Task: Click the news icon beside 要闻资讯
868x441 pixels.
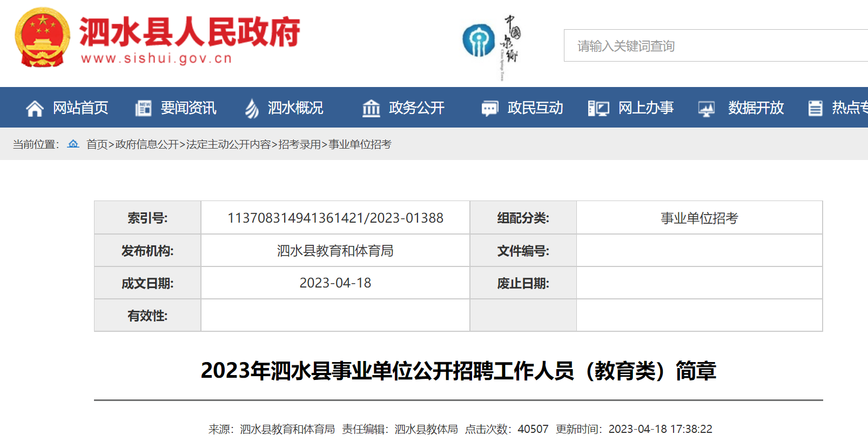Action: pos(143,109)
